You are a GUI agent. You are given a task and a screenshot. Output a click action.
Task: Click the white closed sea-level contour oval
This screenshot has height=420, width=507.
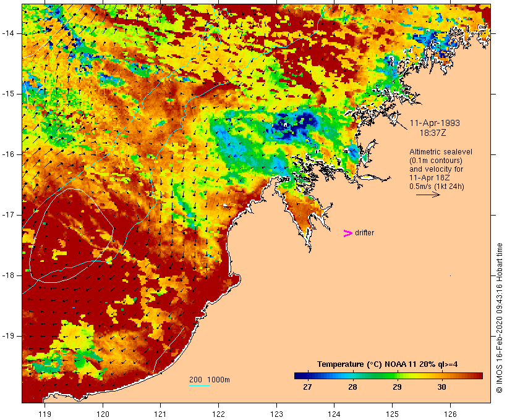(x=72, y=235)
